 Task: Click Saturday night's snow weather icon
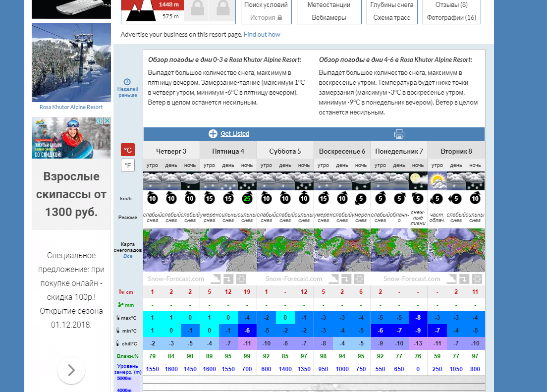click(304, 181)
